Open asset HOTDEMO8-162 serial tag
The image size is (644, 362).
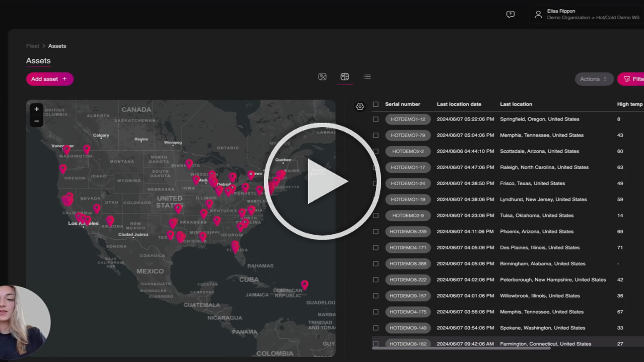pyautogui.click(x=408, y=344)
